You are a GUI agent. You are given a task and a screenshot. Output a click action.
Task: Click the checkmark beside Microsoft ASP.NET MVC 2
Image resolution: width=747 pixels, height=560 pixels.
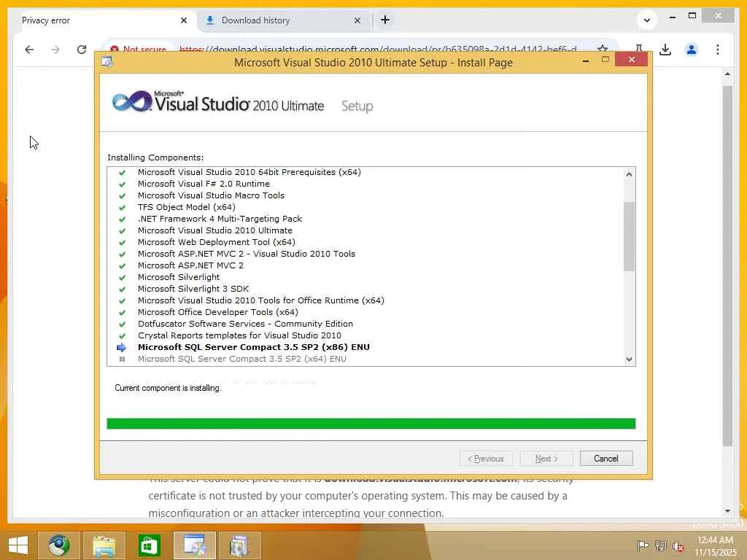click(x=122, y=265)
